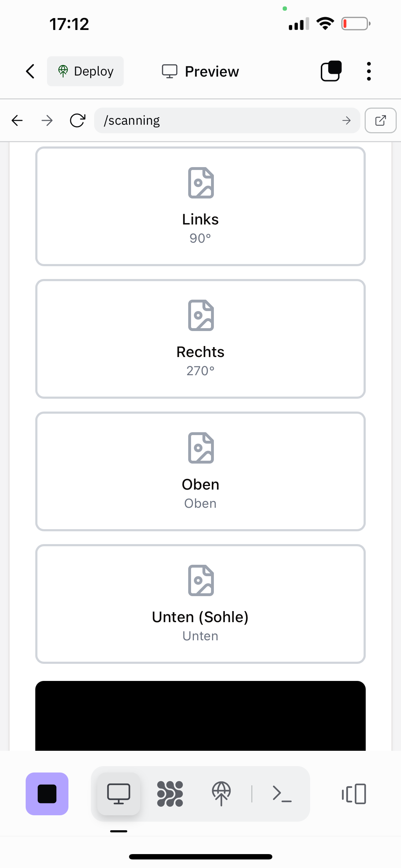Open the three-dot more options menu
The image size is (401, 868).
[369, 71]
